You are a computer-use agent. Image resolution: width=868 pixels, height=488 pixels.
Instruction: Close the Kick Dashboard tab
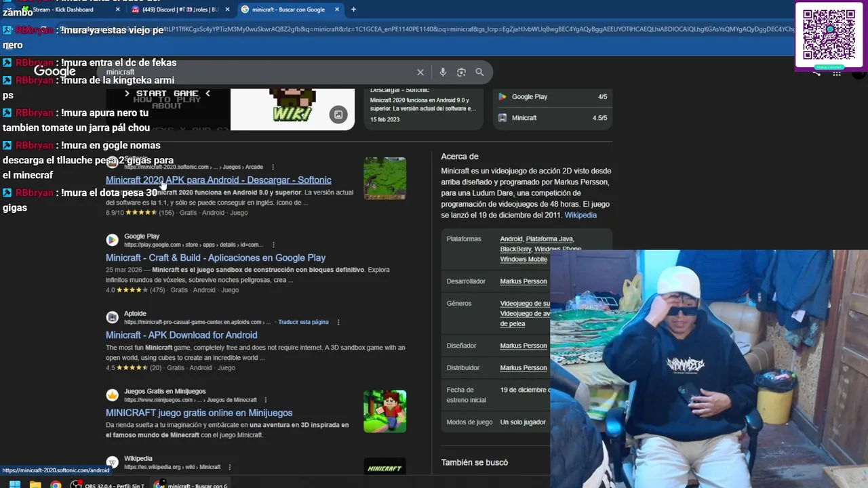pyautogui.click(x=118, y=9)
